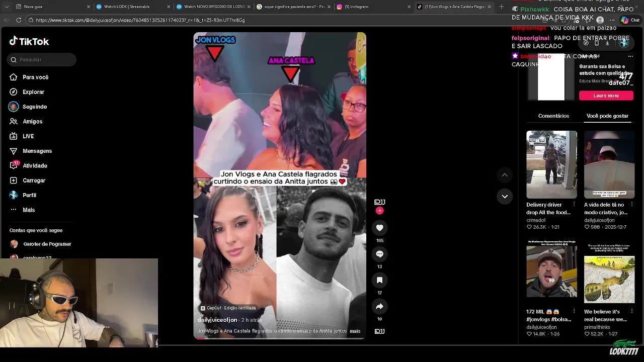The width and height of the screenshot is (644, 362).
Task: Open the crimedo1 creator profile
Action: point(536,220)
